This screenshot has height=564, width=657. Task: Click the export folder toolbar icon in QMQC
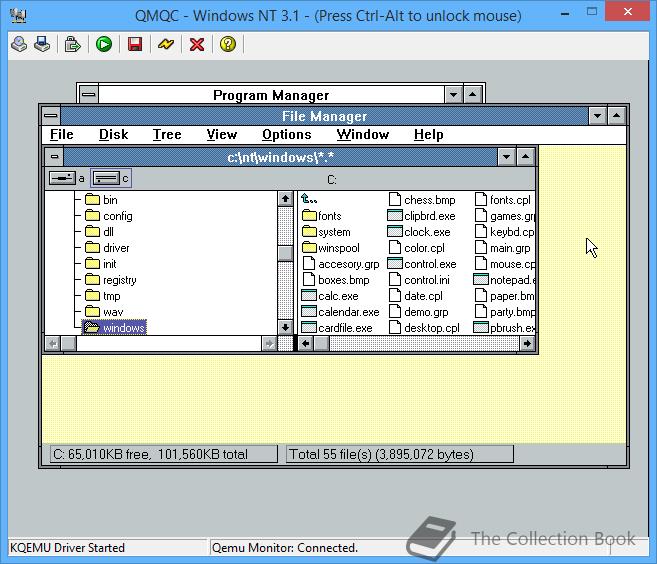72,44
